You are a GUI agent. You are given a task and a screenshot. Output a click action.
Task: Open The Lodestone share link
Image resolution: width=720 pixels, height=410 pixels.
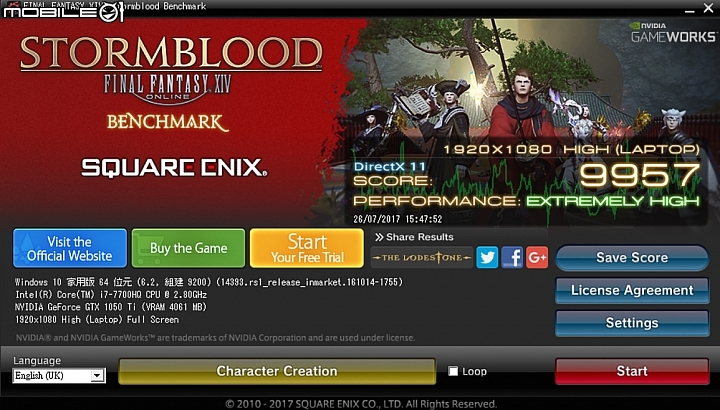(x=422, y=258)
